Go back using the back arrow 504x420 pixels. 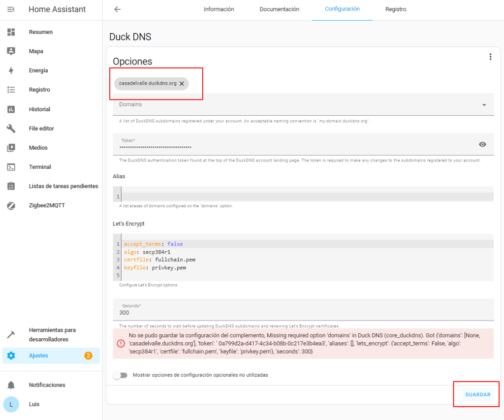coord(117,9)
